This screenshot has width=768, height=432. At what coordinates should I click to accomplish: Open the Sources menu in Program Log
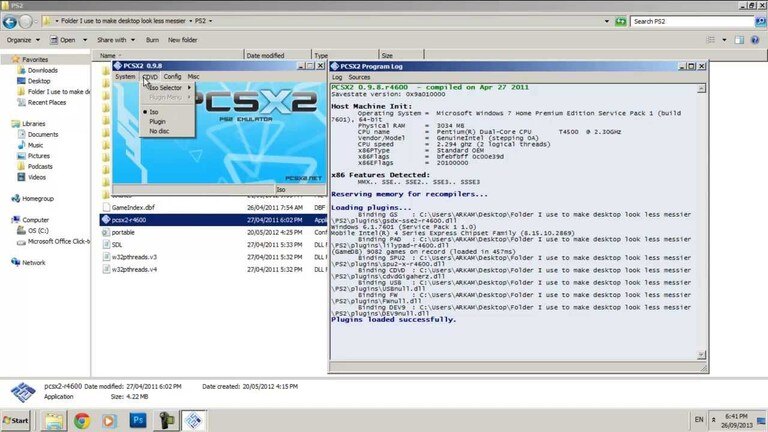pos(359,76)
